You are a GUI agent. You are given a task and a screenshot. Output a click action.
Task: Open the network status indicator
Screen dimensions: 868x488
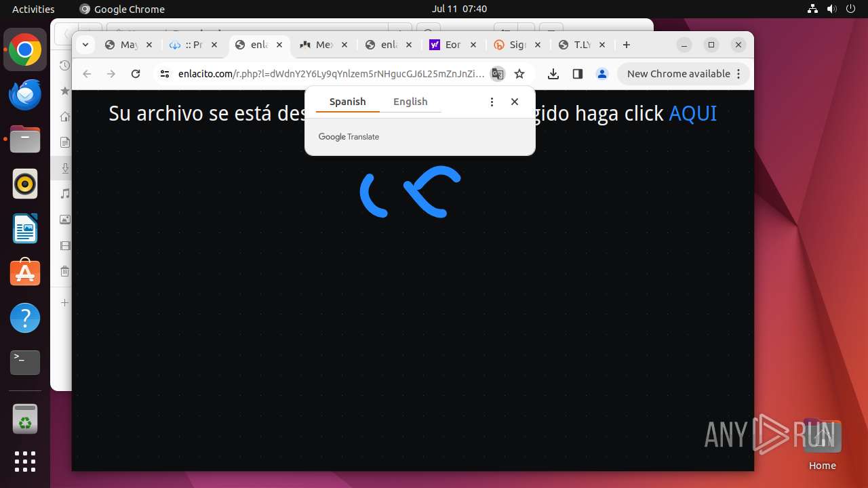812,9
